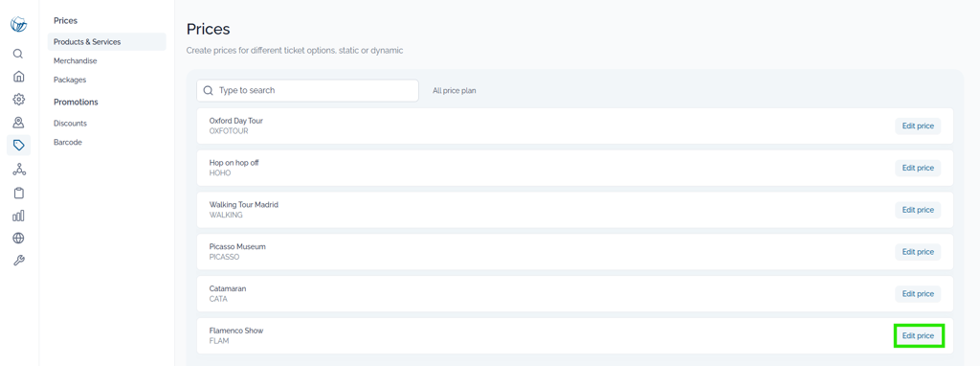Screen dimensions: 980x366
Task: Click the HOHO product code
Action: click(x=220, y=173)
